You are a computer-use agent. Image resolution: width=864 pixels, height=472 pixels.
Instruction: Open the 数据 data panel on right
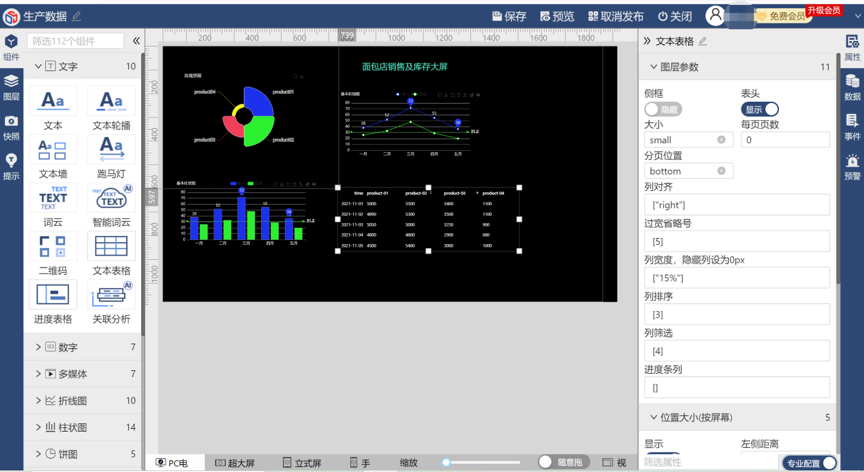click(852, 86)
